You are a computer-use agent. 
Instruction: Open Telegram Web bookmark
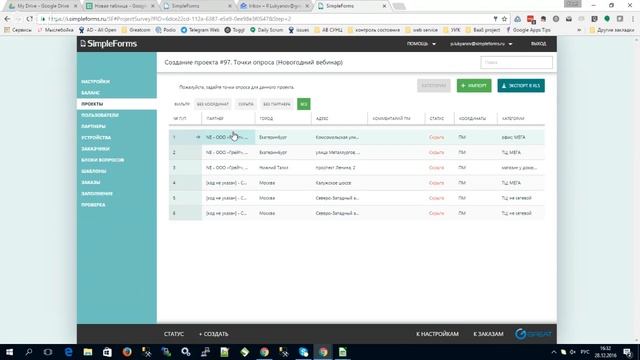coord(200,30)
